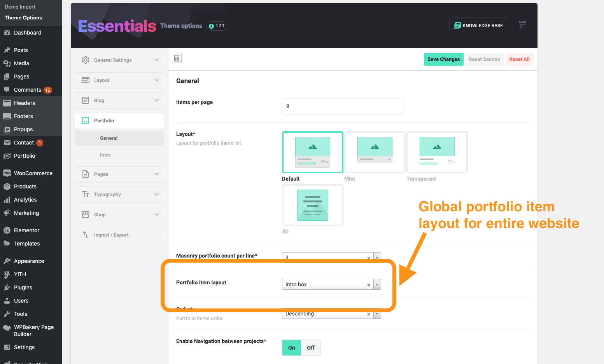Click the Contact envelope icon
Viewport: 604px width, 364px height.
7,143
